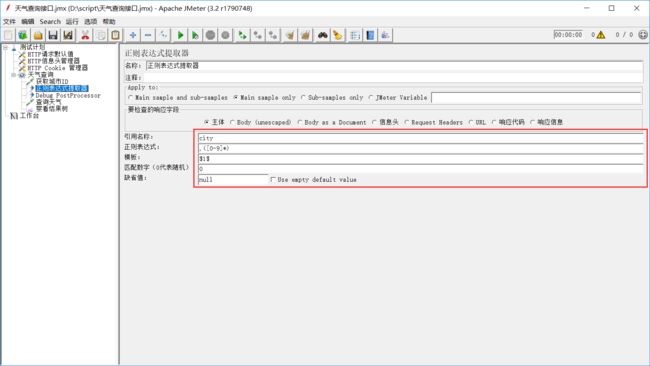This screenshot has width=650, height=366.
Task: Collapse the 天气查询 thread group node
Action: pyautogui.click(x=14, y=75)
